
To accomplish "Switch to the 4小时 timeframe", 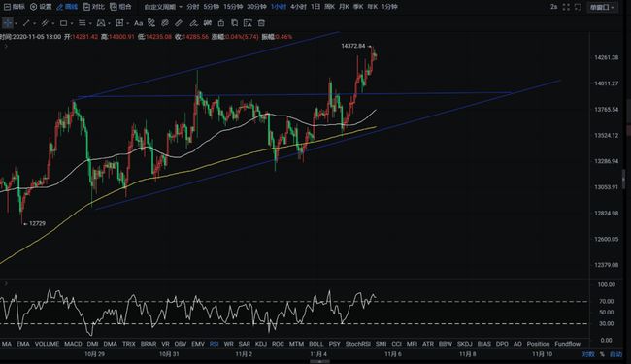I will [298, 7].
